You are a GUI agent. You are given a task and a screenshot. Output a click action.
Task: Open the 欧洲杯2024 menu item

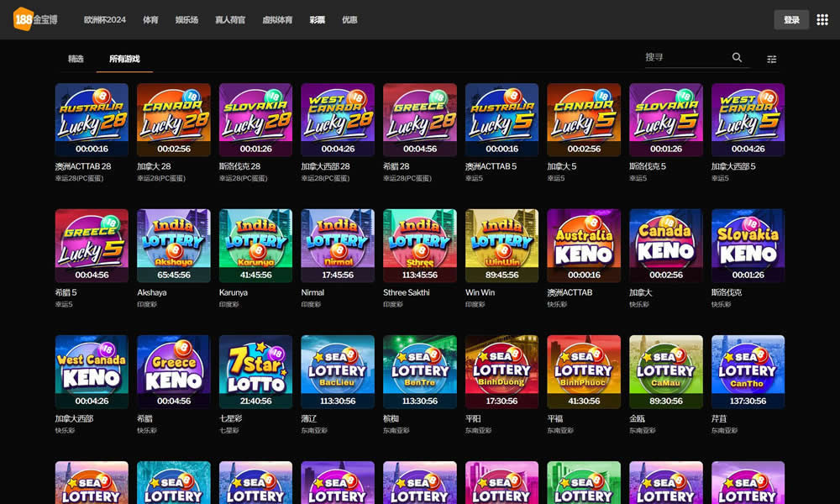(105, 20)
